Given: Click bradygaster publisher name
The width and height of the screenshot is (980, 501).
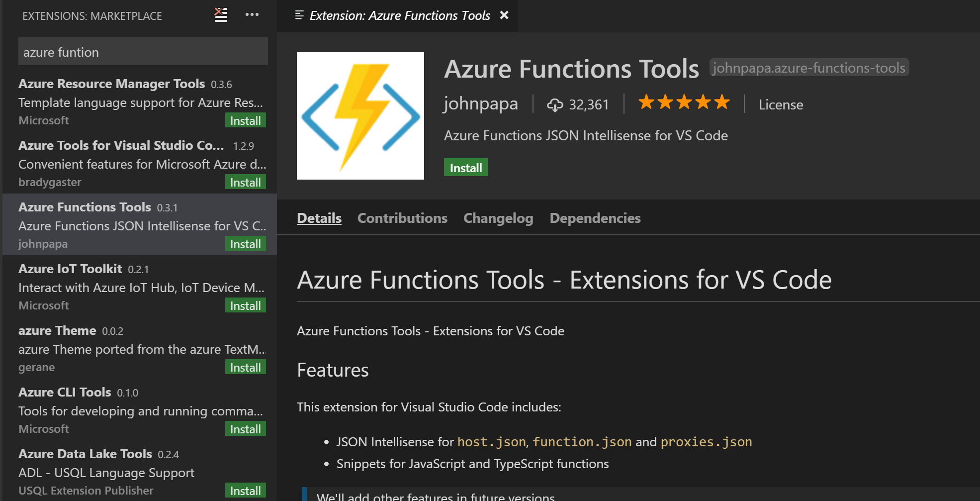Looking at the screenshot, I should click(x=50, y=182).
